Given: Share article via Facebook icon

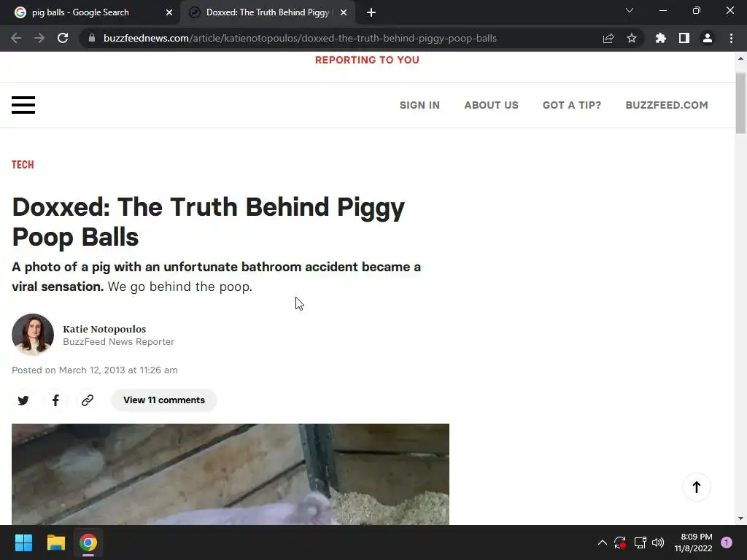Looking at the screenshot, I should pos(55,400).
